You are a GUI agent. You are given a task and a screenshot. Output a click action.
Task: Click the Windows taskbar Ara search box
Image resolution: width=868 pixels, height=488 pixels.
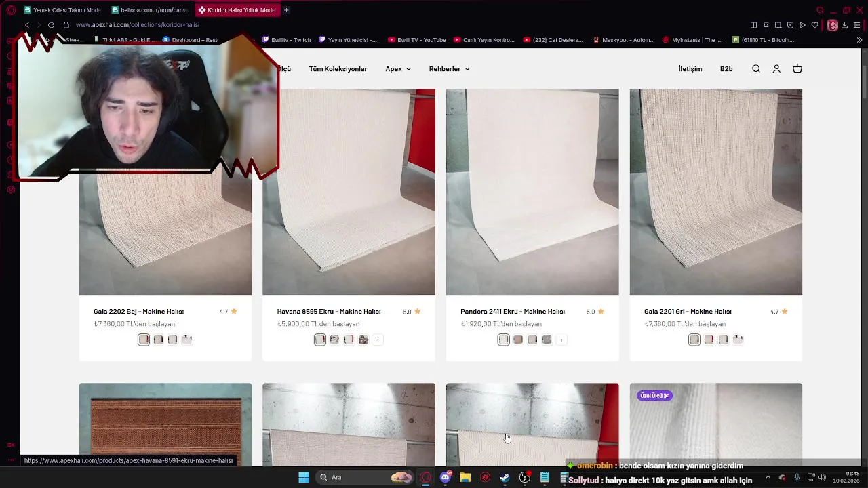tap(366, 477)
